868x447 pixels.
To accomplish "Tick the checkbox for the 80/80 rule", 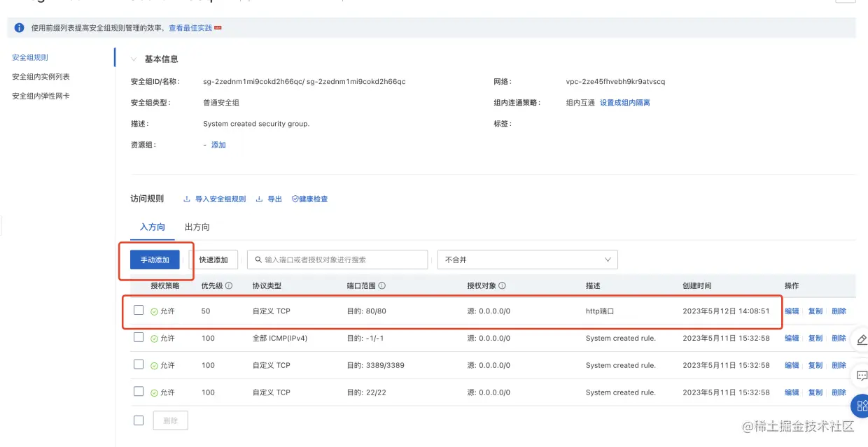I will (139, 310).
